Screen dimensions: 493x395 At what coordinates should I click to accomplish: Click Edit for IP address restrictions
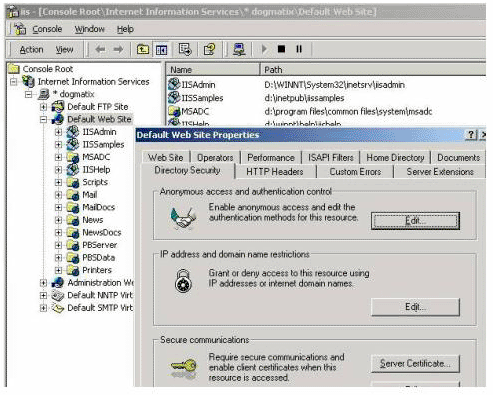pyautogui.click(x=415, y=307)
